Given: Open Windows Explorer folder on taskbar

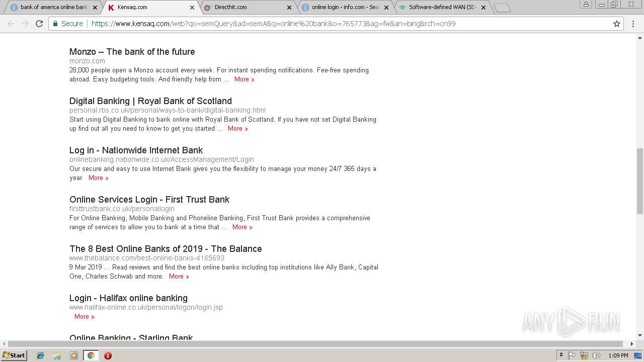Looking at the screenshot, I should pyautogui.click(x=57, y=355).
